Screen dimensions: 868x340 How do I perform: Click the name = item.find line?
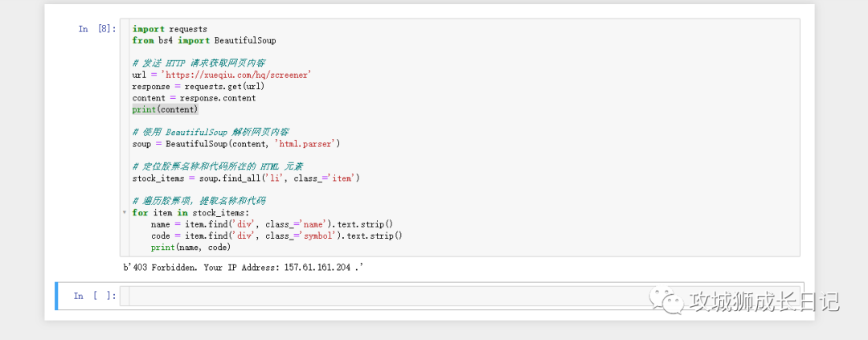click(271, 224)
